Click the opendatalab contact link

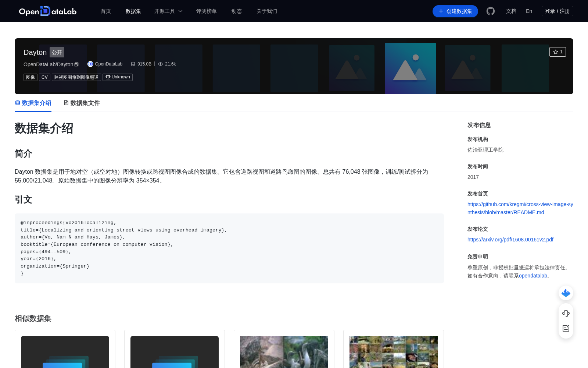pos(533,276)
